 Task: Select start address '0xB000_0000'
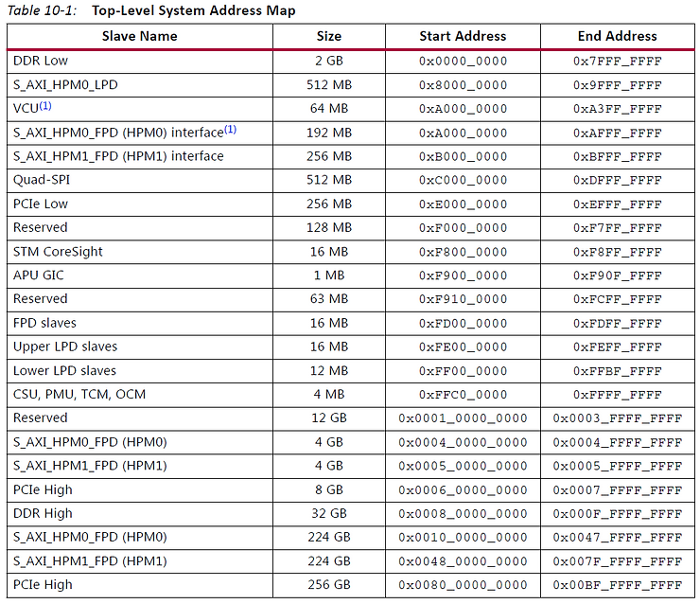point(463,157)
